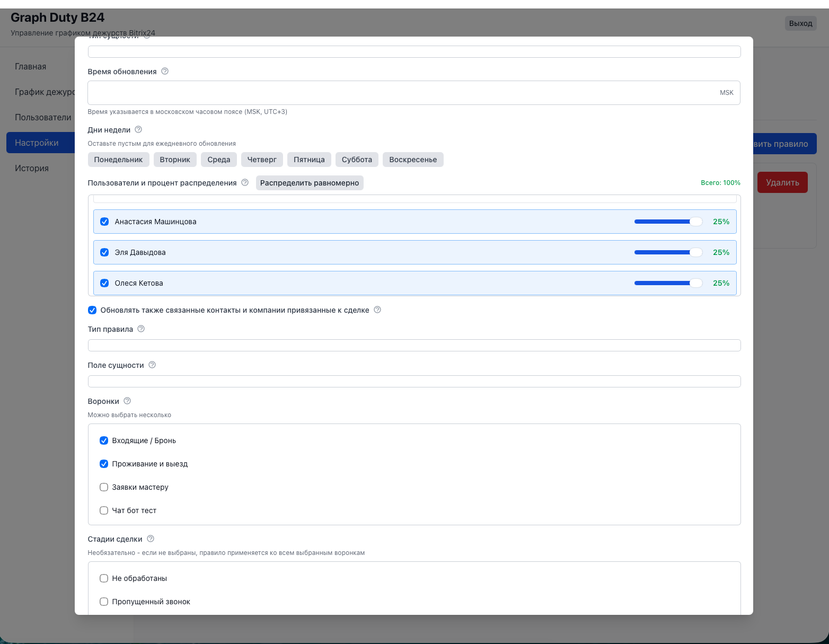Select the Среда weekday button
The image size is (829, 644).
click(218, 160)
